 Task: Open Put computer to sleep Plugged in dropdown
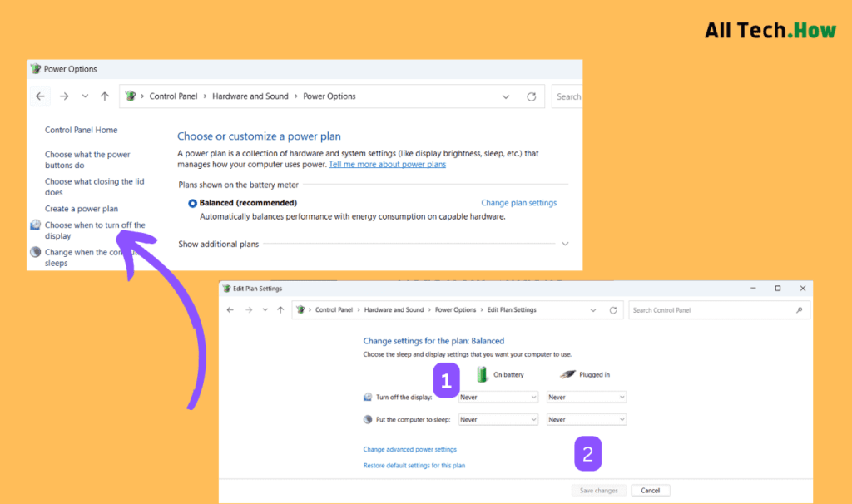point(587,419)
